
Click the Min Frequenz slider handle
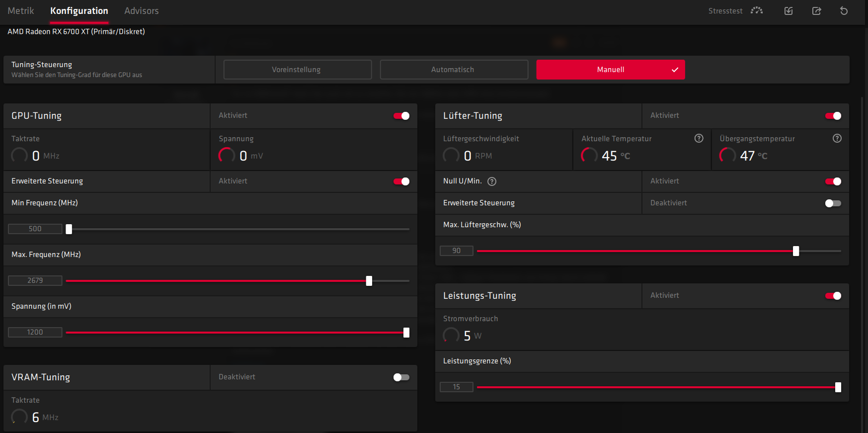tap(69, 229)
